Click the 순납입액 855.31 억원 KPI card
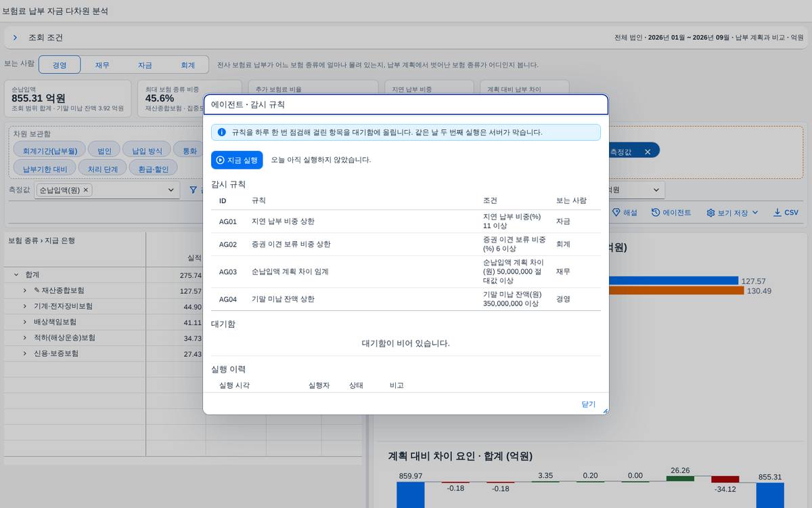 coord(68,98)
